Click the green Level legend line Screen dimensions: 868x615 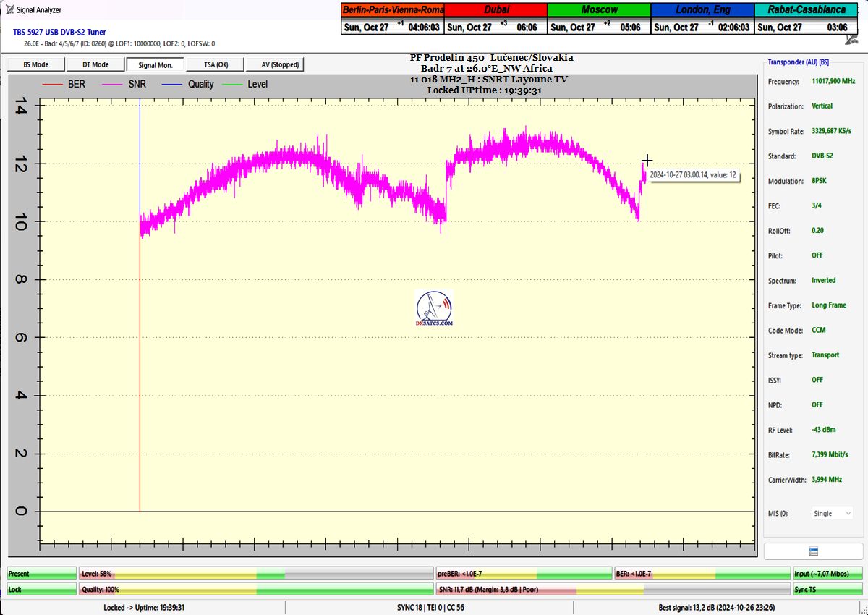coord(232,84)
